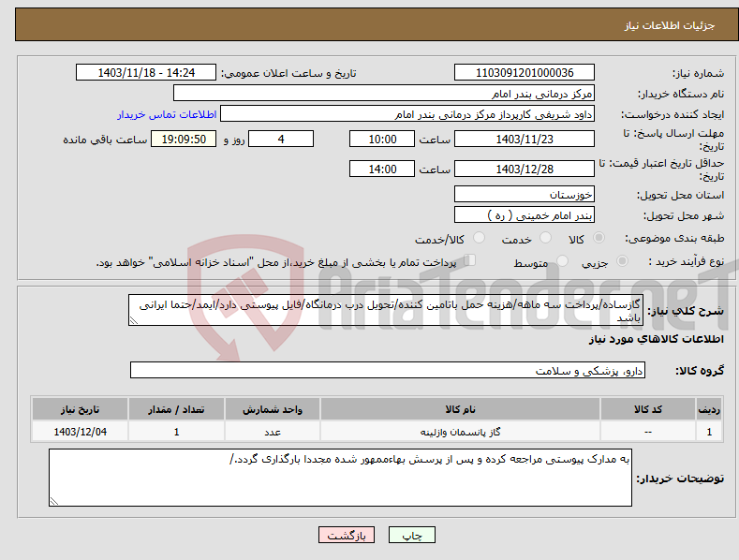Screen dimensions: 739x560
Task: Click the نام کالا column header
Action: point(460,409)
